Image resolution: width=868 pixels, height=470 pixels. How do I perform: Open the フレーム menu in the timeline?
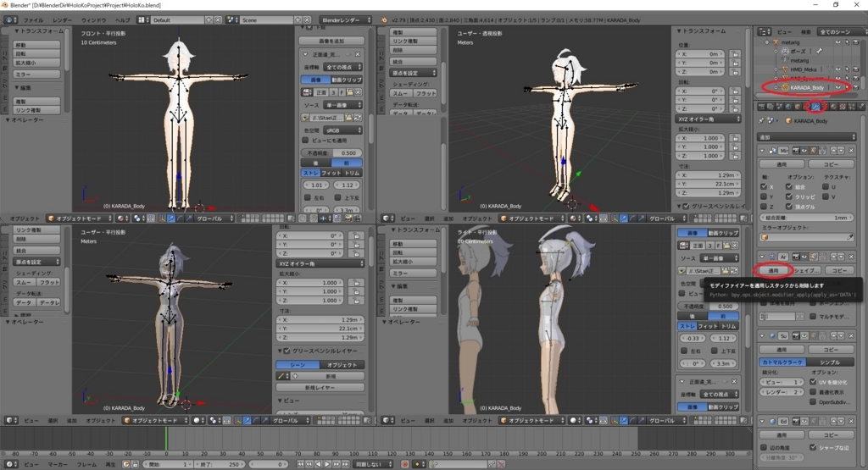pos(87,464)
